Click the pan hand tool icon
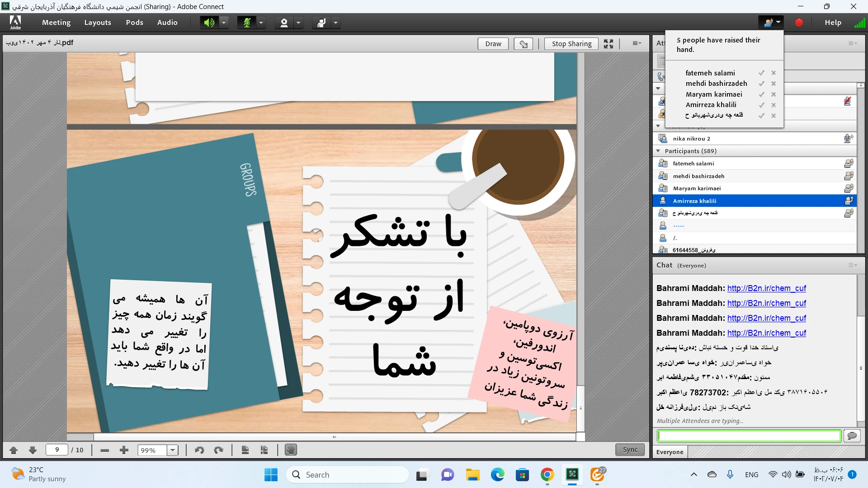 click(x=291, y=450)
